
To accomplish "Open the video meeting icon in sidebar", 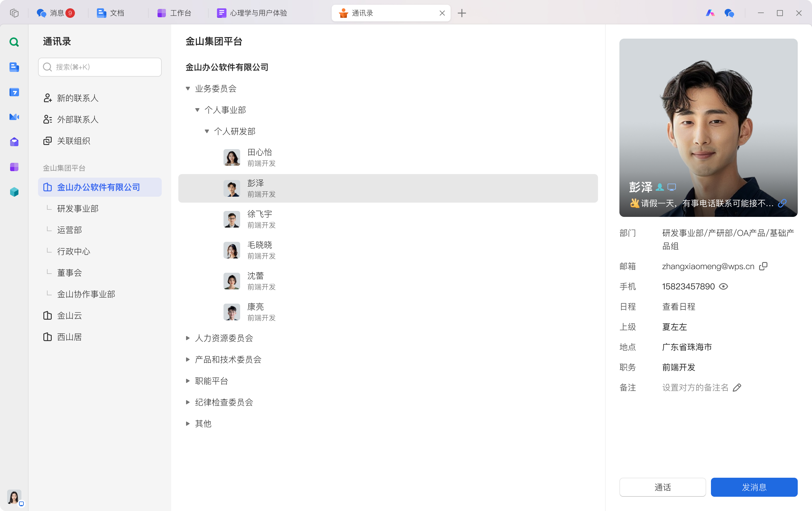I will (x=14, y=117).
